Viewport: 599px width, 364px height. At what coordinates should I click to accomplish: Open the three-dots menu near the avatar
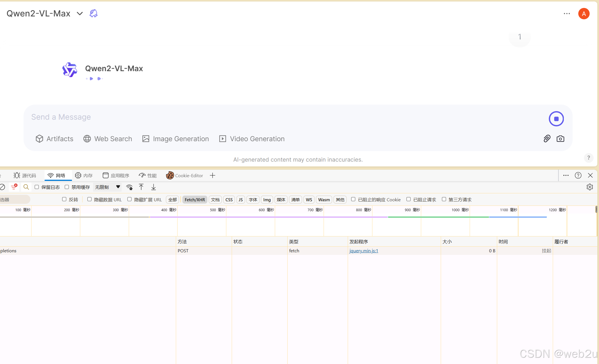pyautogui.click(x=567, y=13)
